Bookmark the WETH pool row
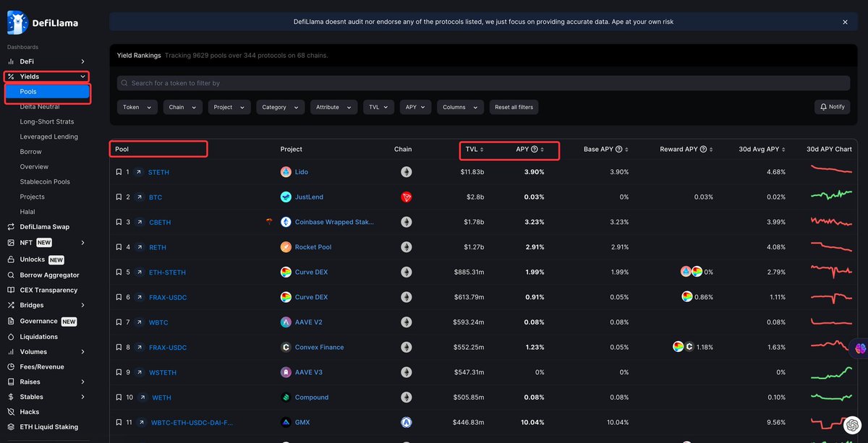This screenshot has height=443, width=868. 119,397
